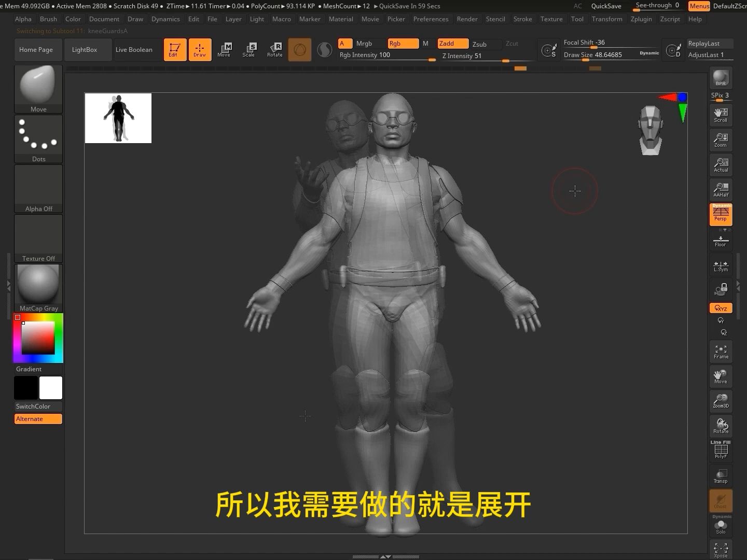This screenshot has height=560, width=747.
Task: Open the Preferences menu
Action: tap(431, 19)
